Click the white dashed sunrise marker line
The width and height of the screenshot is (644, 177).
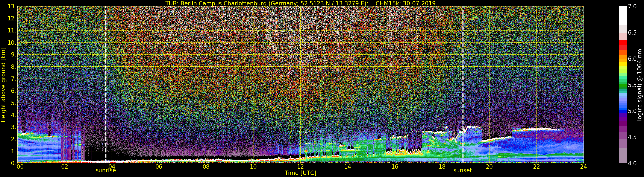(106, 85)
